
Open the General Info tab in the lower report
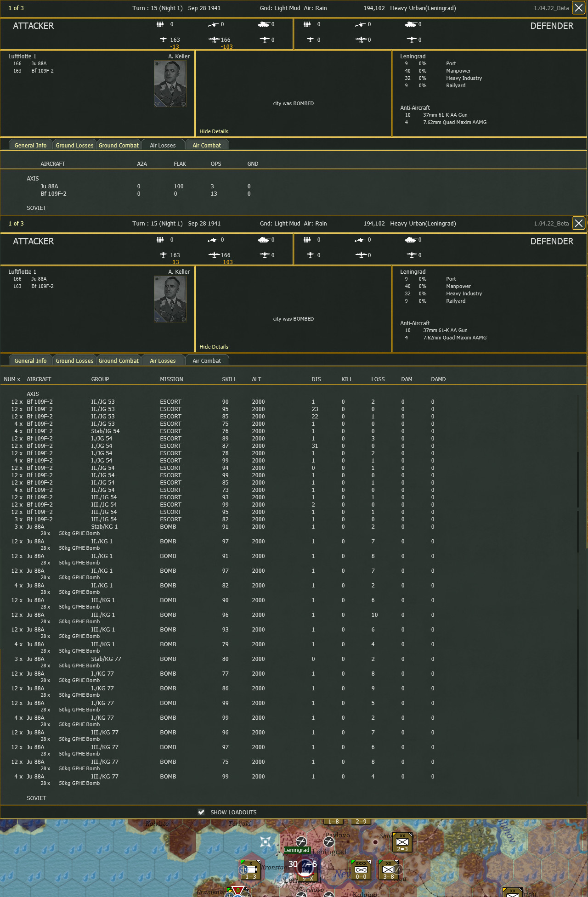(x=30, y=361)
